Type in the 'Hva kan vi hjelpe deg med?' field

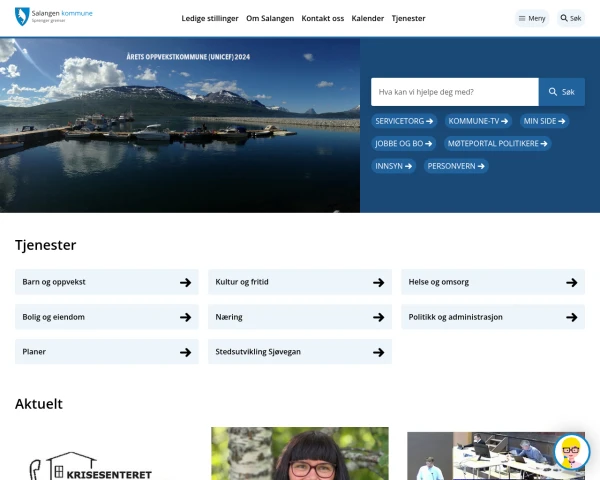[454, 92]
